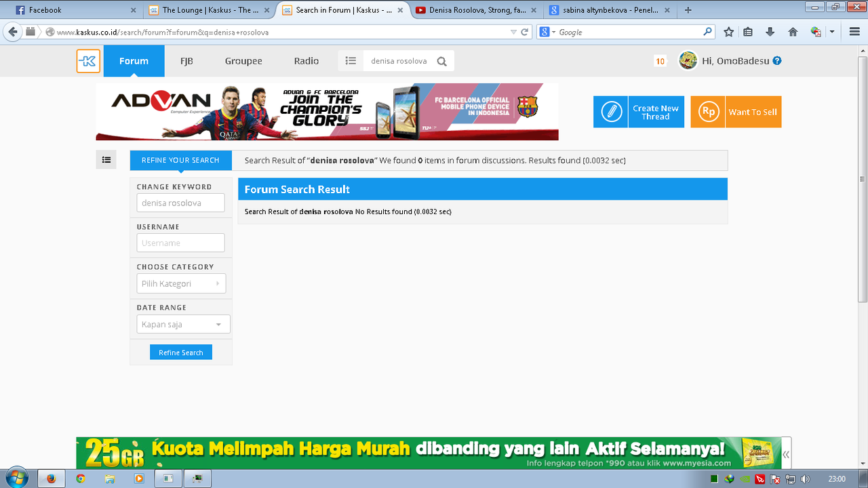Focus the site search box with denisa rosolova
The height and width of the screenshot is (488, 868).
[399, 61]
